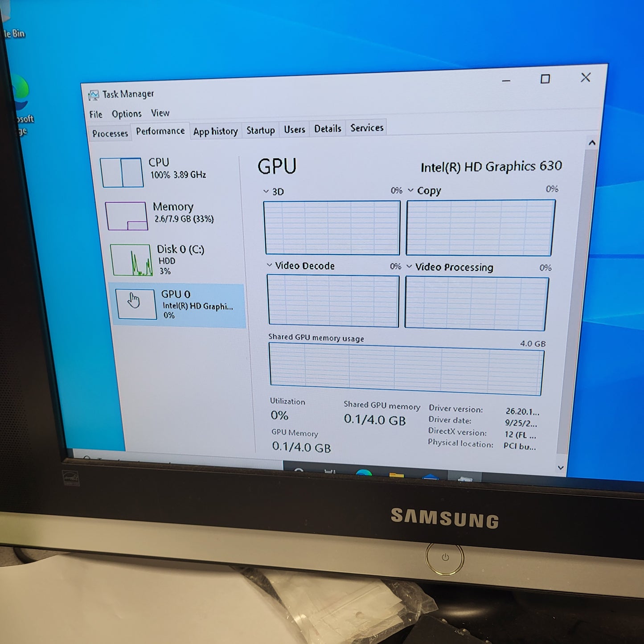Click the GPU Memory 0.1/4.0 GB value
The image size is (644, 644).
point(301,447)
